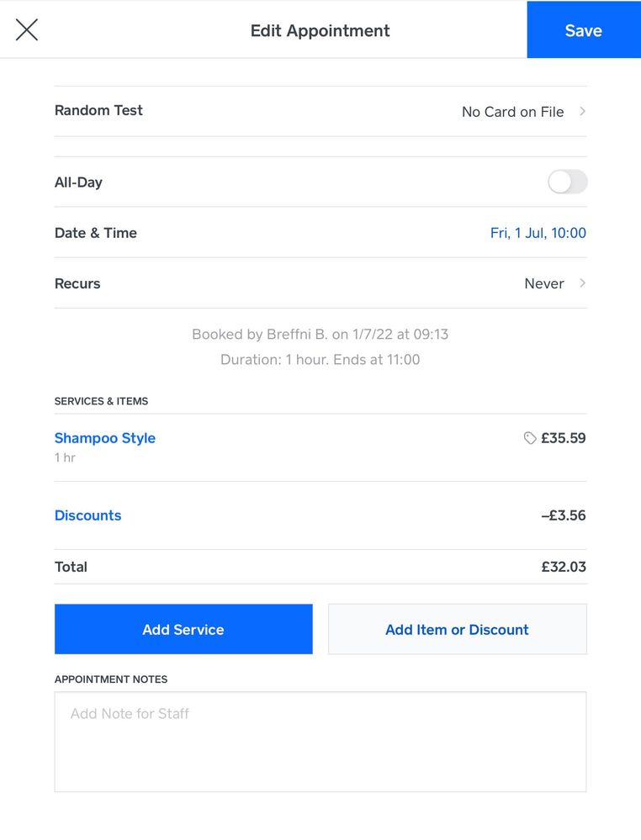Click the Recurs row label

point(77,283)
